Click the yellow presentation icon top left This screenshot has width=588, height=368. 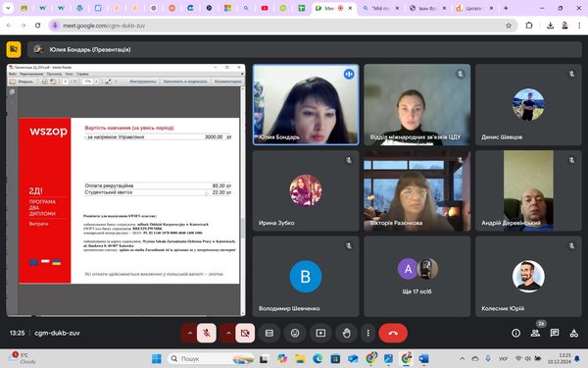[14, 49]
